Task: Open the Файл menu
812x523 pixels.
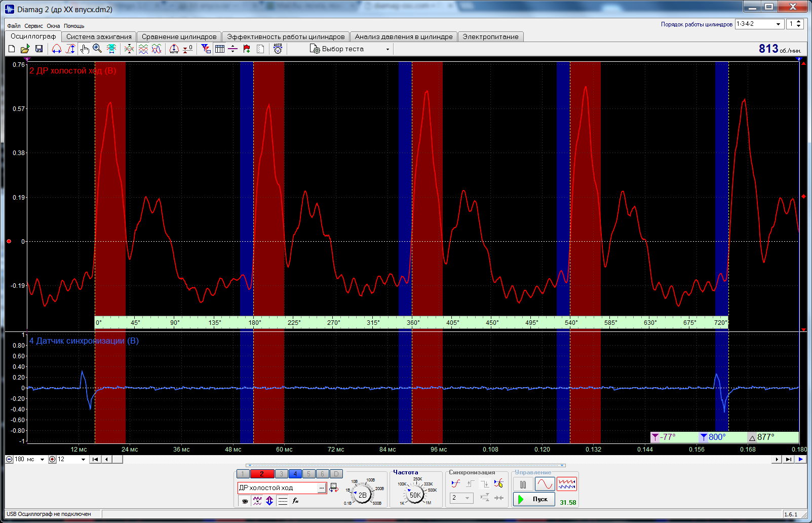Action: [14, 26]
